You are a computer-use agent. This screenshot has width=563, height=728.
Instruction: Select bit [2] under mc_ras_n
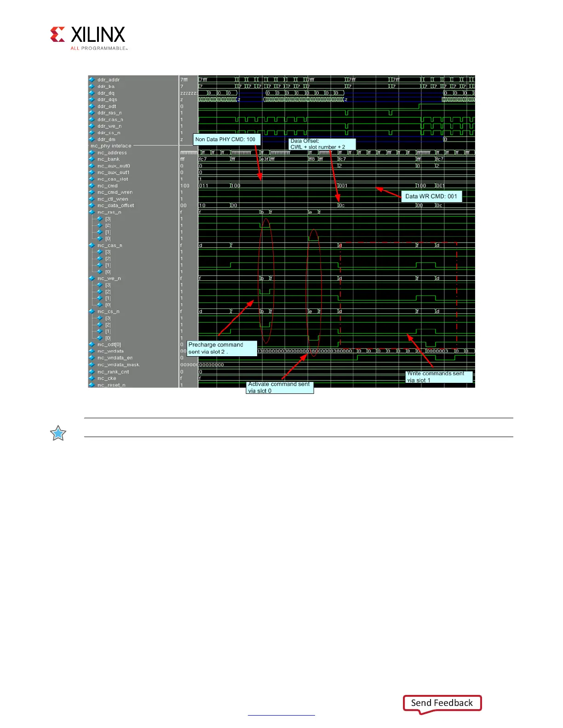click(108, 226)
